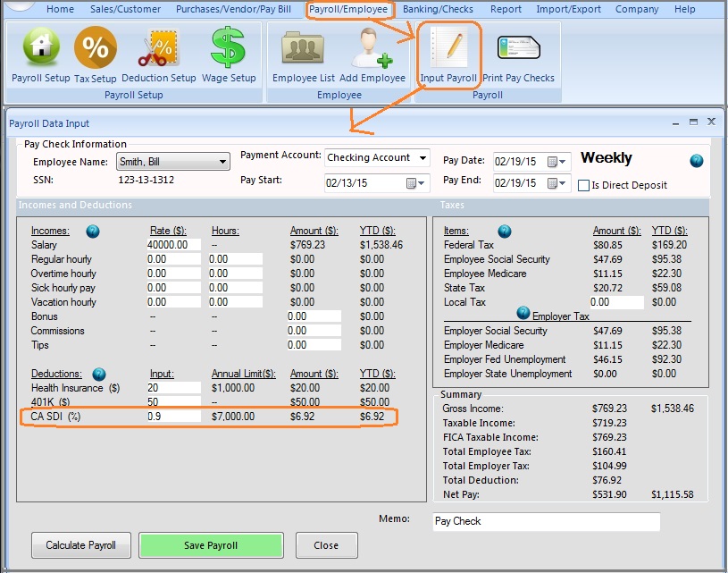Click help icon next to Incomes
The width and height of the screenshot is (728, 573).
click(x=93, y=231)
